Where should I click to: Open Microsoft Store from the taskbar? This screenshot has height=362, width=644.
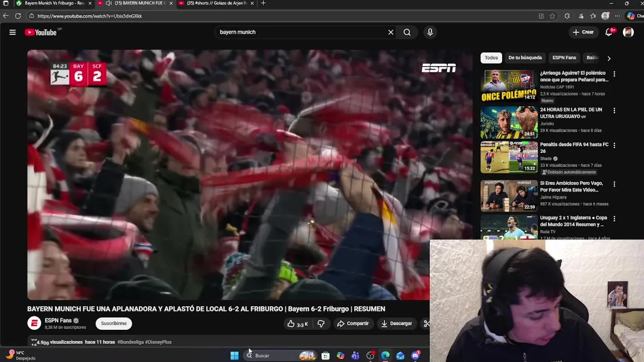pyautogui.click(x=326, y=355)
